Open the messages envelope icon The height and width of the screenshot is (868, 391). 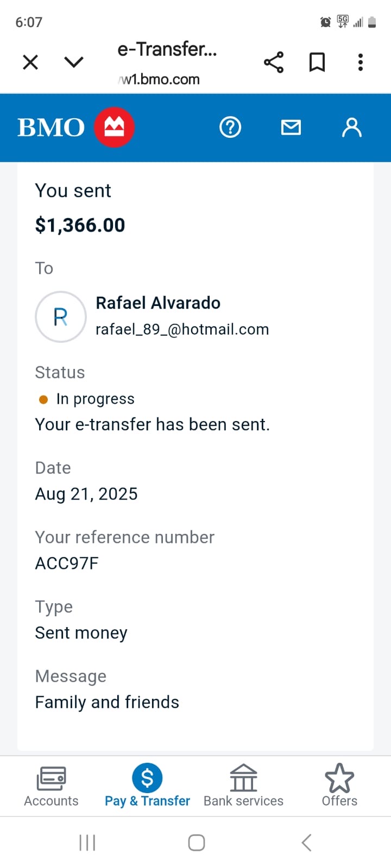(x=291, y=127)
